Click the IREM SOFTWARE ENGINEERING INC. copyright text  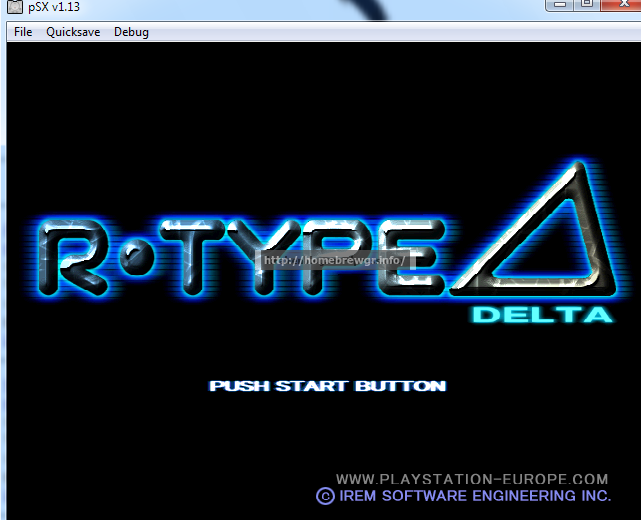point(464,496)
